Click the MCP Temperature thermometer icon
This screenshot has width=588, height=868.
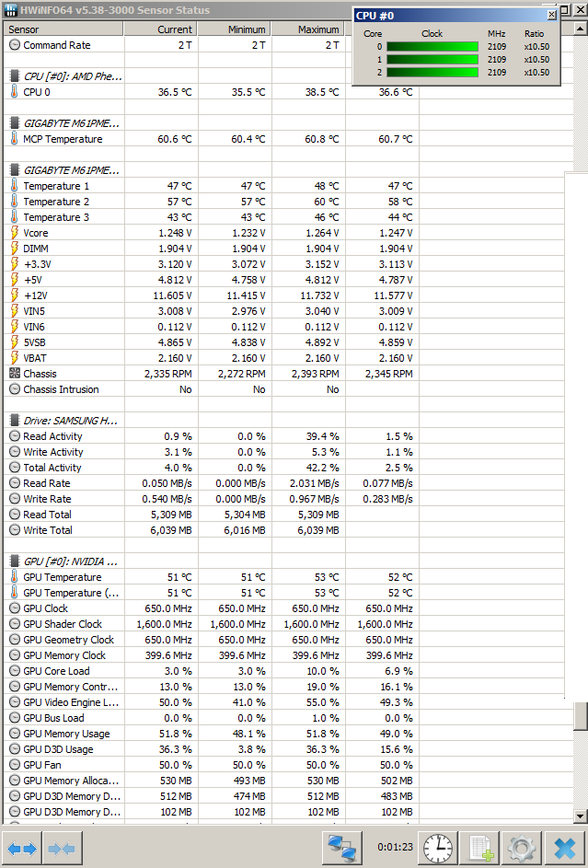click(15, 138)
